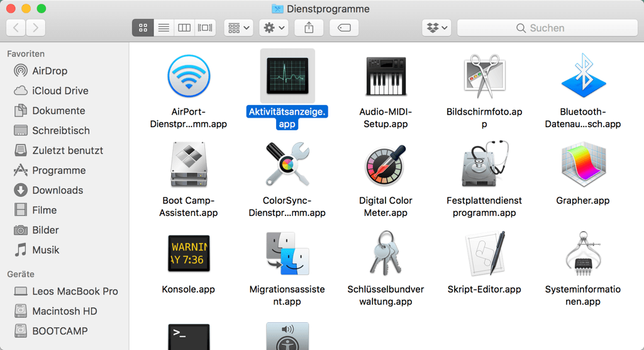Open the arrange items dropdown
Viewport: 644px width, 350px height.
pos(238,28)
